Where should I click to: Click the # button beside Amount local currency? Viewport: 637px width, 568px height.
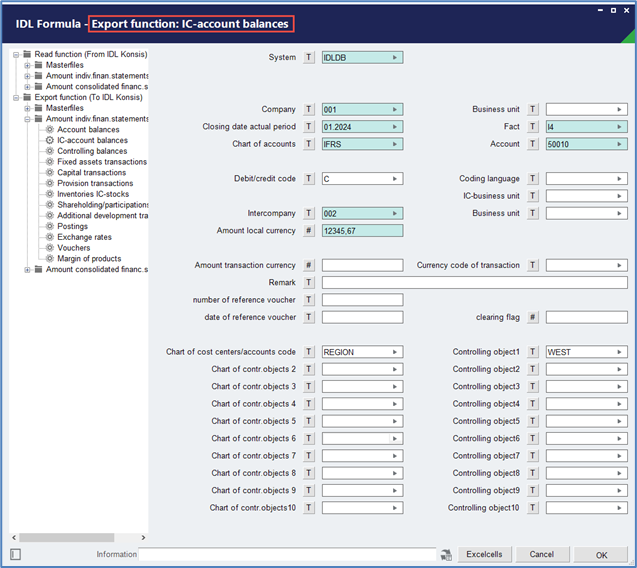(x=309, y=231)
